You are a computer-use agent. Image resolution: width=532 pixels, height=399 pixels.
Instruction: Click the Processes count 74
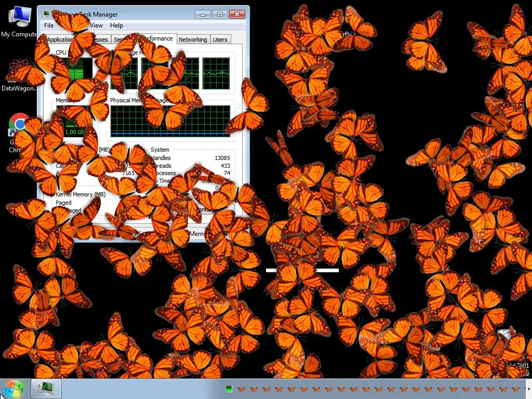227,173
